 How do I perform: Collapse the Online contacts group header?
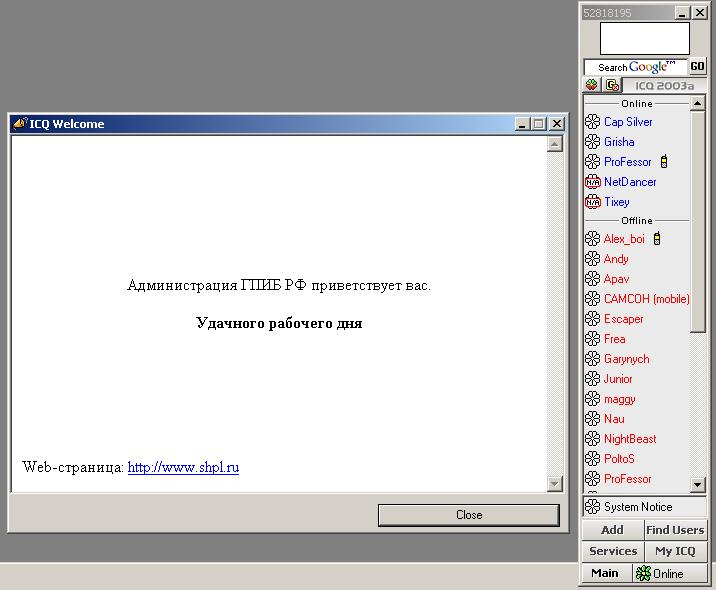pyautogui.click(x=636, y=104)
